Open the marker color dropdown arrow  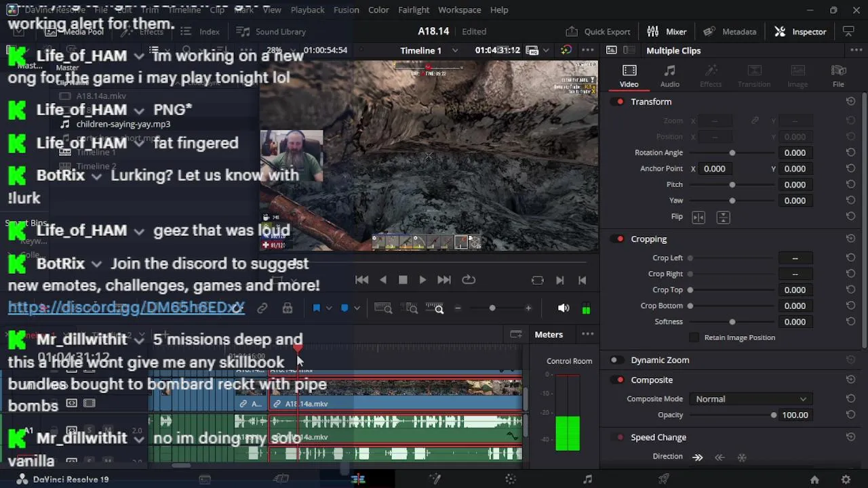(357, 308)
